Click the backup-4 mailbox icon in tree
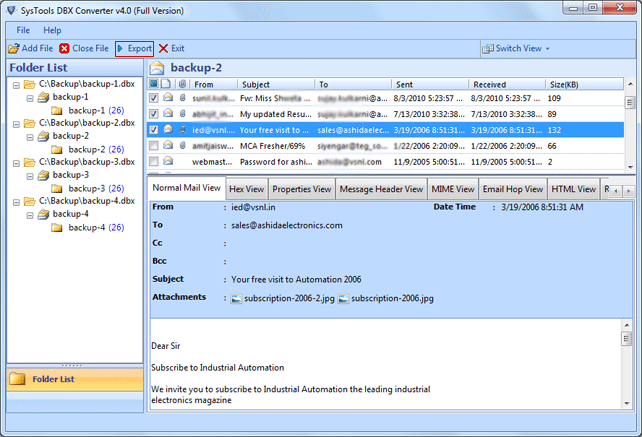642x437 pixels. tap(43, 214)
